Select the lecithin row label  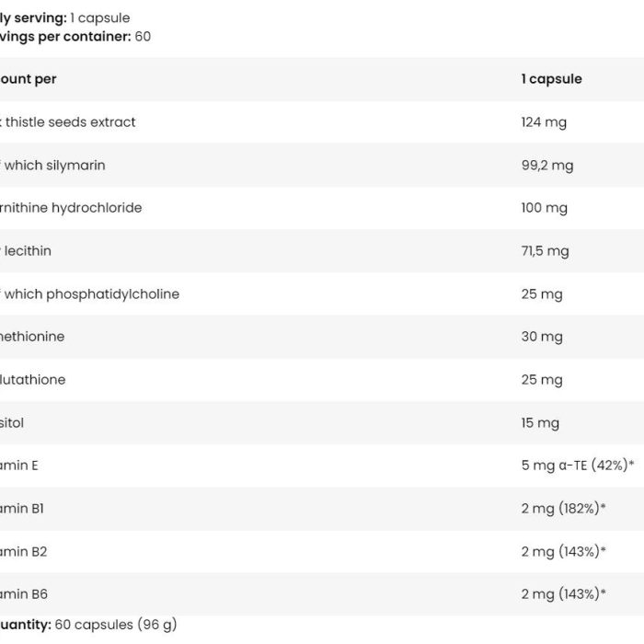26,250
